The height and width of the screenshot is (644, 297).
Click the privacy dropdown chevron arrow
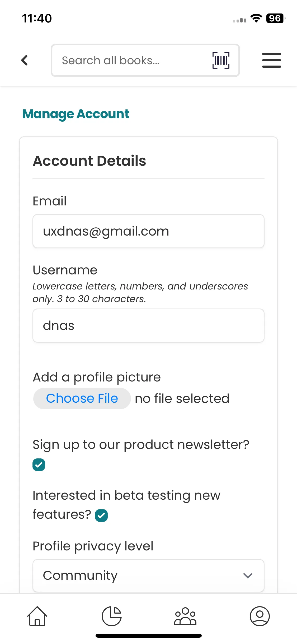click(x=248, y=576)
